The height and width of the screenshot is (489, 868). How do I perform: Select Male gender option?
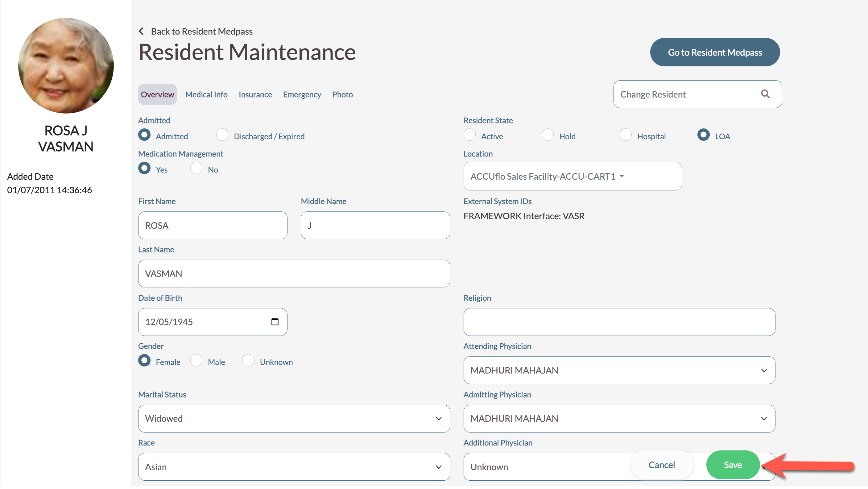[x=196, y=361]
